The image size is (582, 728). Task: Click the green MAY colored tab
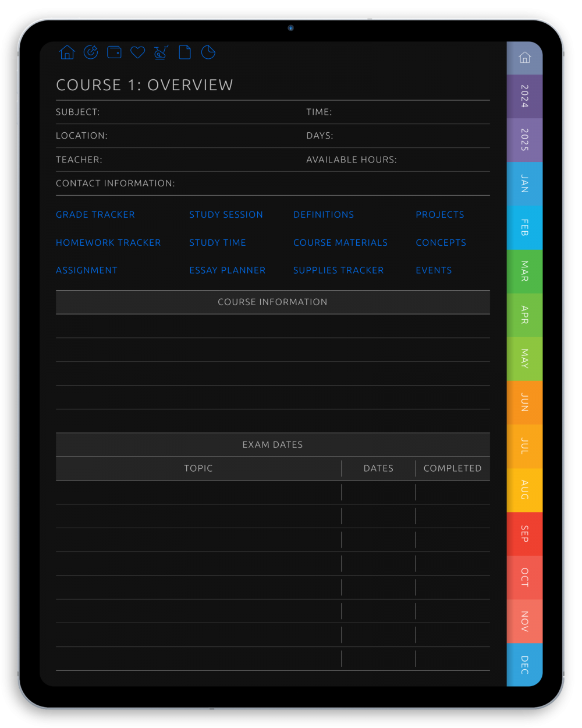524,359
